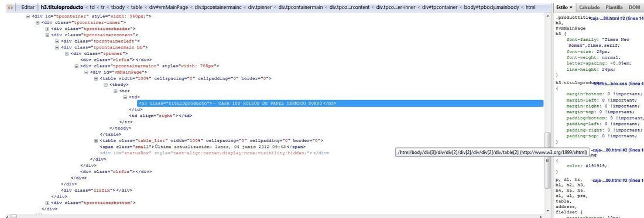The height and width of the screenshot is (218, 644).
Task: Collapse the tpcontainer div node
Action: 28,16
